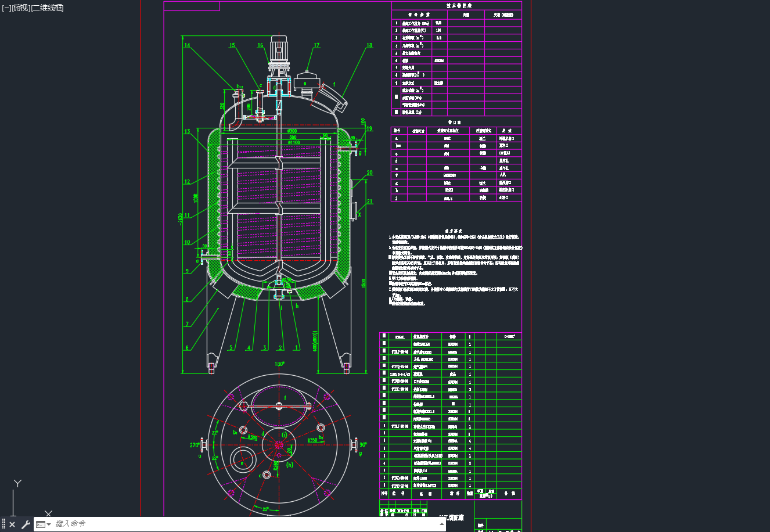Click the UCS Y-axis icon
This screenshot has height=532, width=770.
(x=18, y=484)
